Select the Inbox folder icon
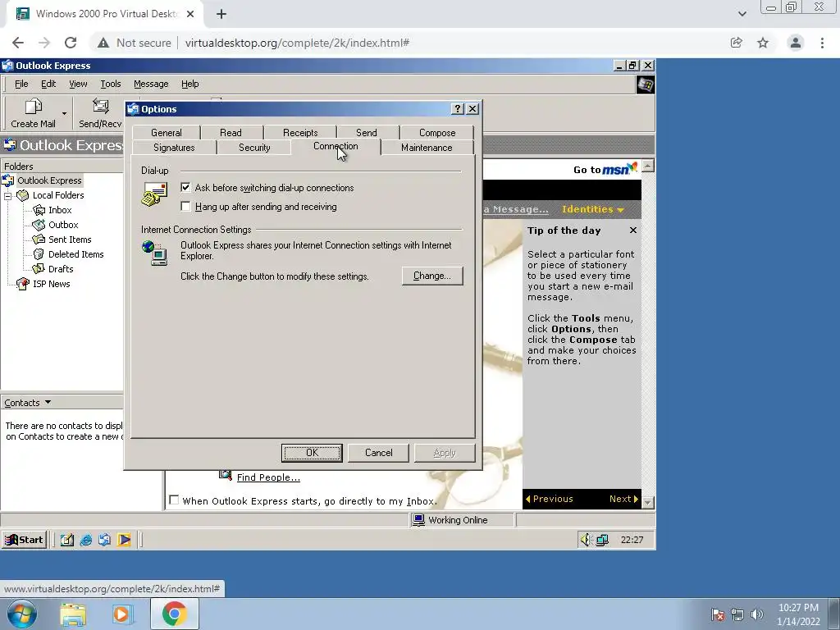Viewport: 840px width, 630px height. tap(39, 210)
